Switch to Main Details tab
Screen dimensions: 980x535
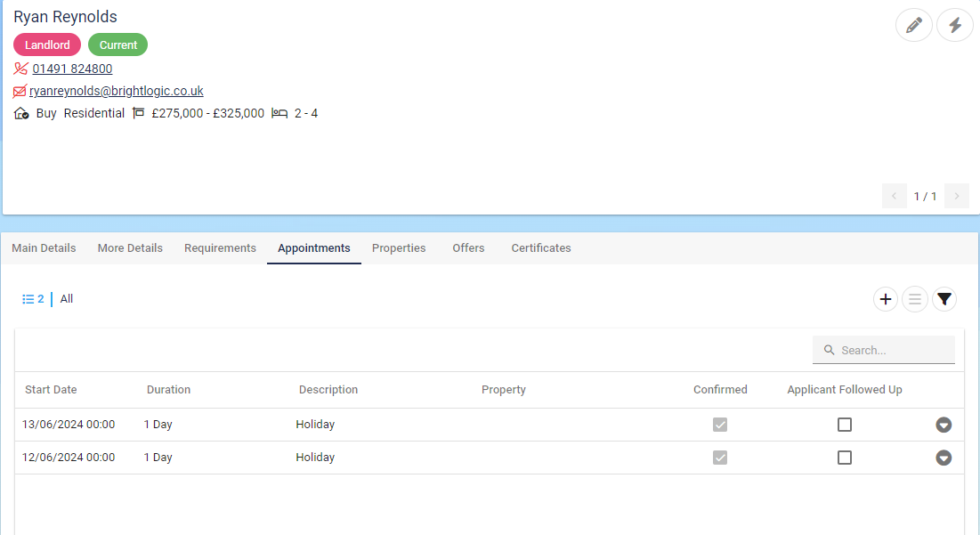coord(44,248)
